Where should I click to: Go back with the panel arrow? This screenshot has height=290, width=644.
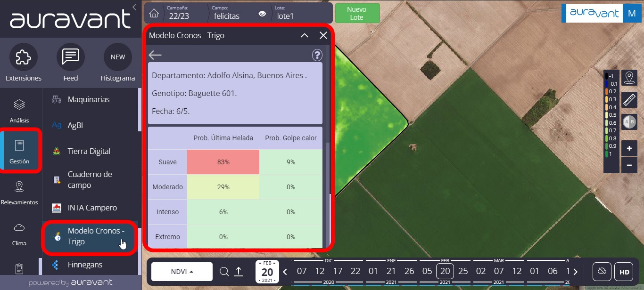click(x=155, y=55)
